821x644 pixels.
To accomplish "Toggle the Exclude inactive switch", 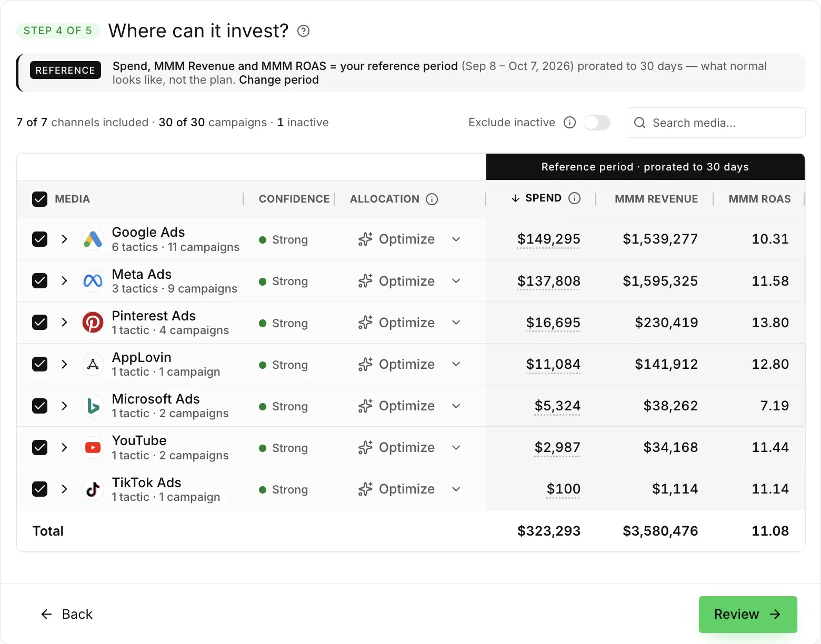I will [x=597, y=123].
